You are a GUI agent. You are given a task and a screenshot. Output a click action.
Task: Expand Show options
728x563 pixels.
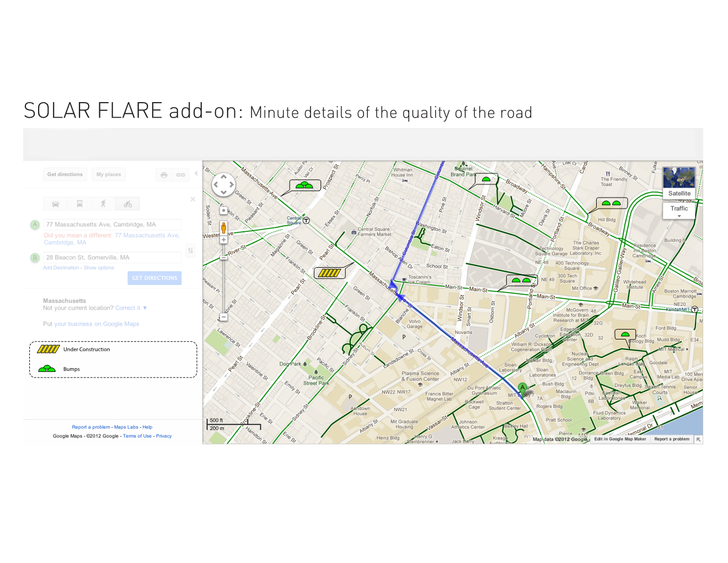pyautogui.click(x=99, y=268)
